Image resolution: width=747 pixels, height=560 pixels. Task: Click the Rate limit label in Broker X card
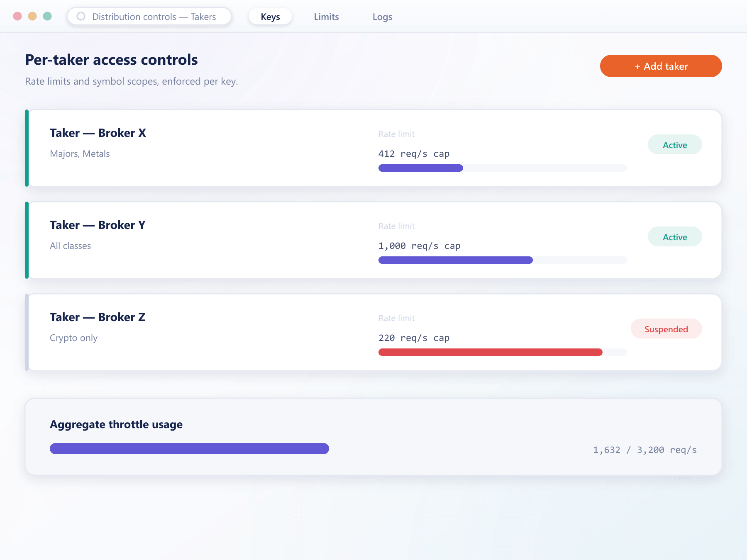[396, 134]
